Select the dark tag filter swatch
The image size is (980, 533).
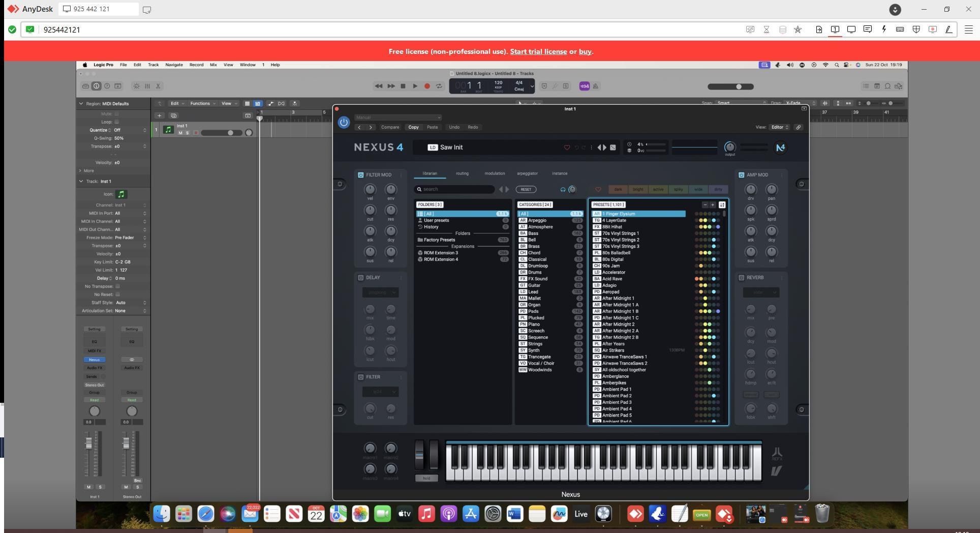(618, 189)
